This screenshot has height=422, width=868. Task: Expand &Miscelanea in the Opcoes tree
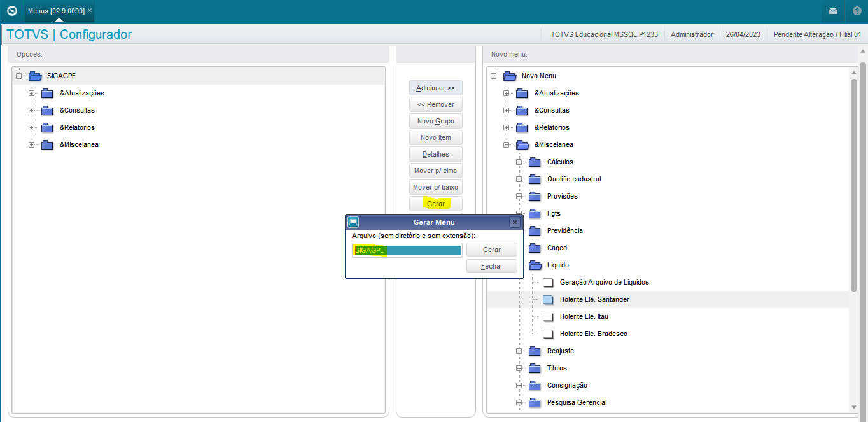click(32, 144)
